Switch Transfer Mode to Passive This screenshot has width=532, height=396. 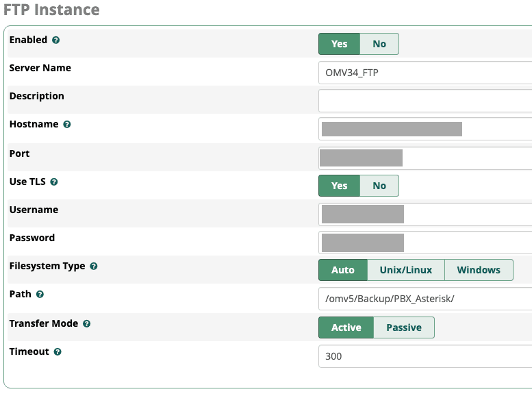404,327
